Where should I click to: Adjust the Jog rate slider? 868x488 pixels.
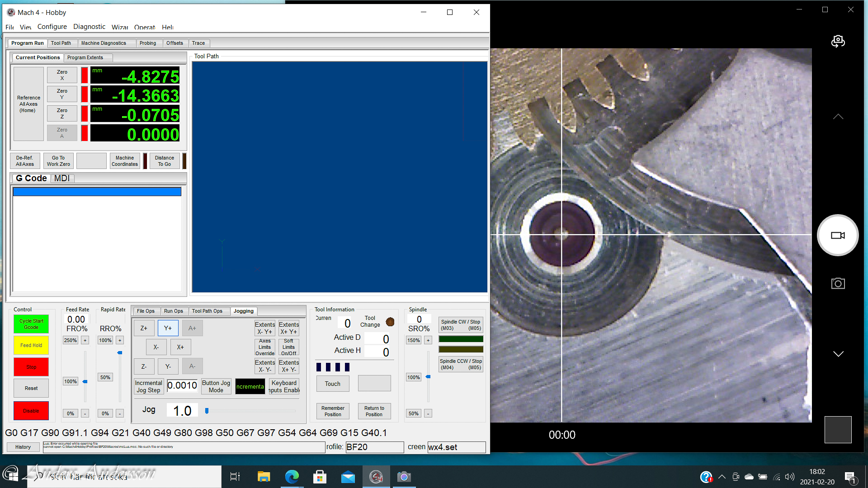(x=207, y=411)
